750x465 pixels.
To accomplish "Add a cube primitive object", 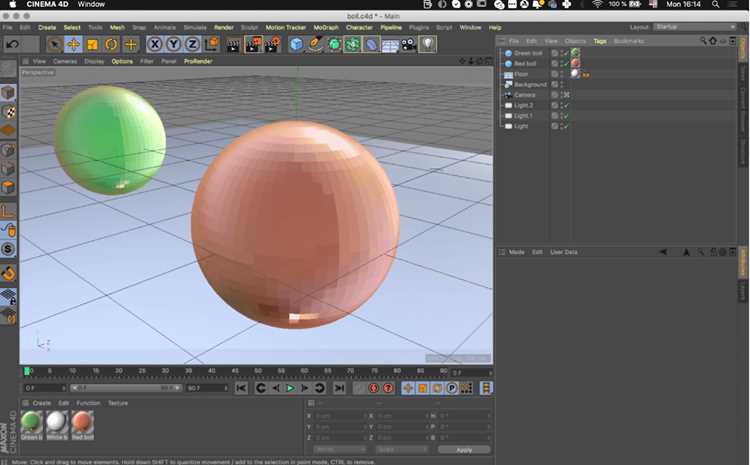I will tap(296, 44).
